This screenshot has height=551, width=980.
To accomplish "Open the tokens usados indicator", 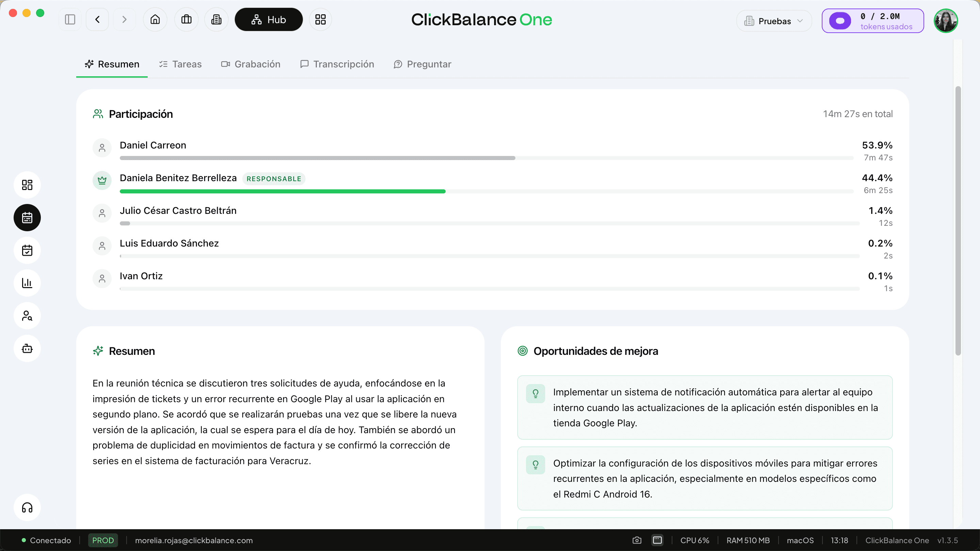I will click(x=873, y=21).
